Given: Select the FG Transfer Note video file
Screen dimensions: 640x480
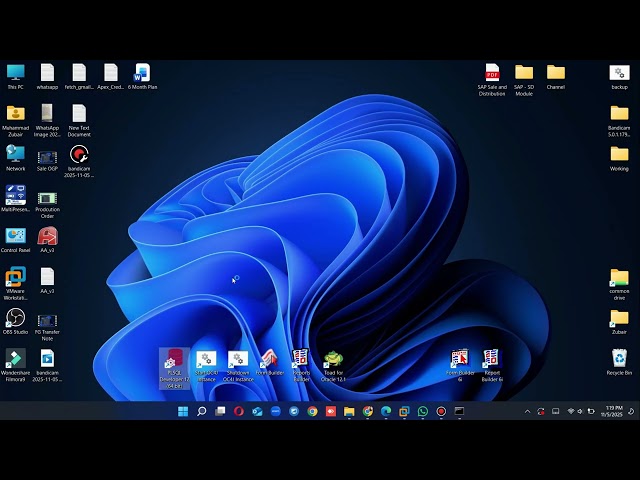Looking at the screenshot, I should [x=47, y=327].
